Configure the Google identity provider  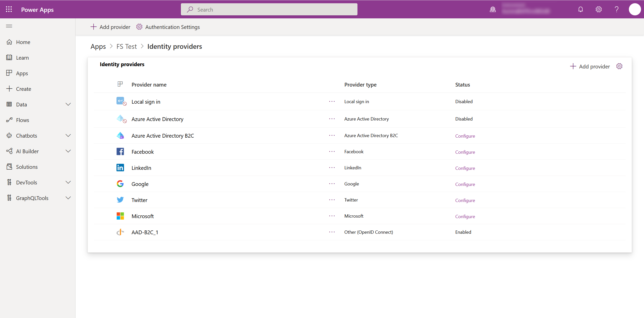(465, 184)
